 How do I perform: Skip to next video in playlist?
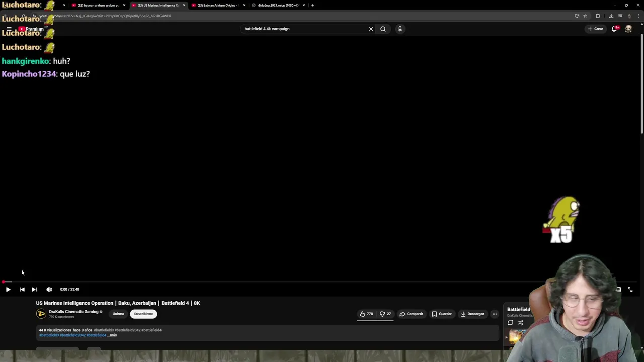34,289
